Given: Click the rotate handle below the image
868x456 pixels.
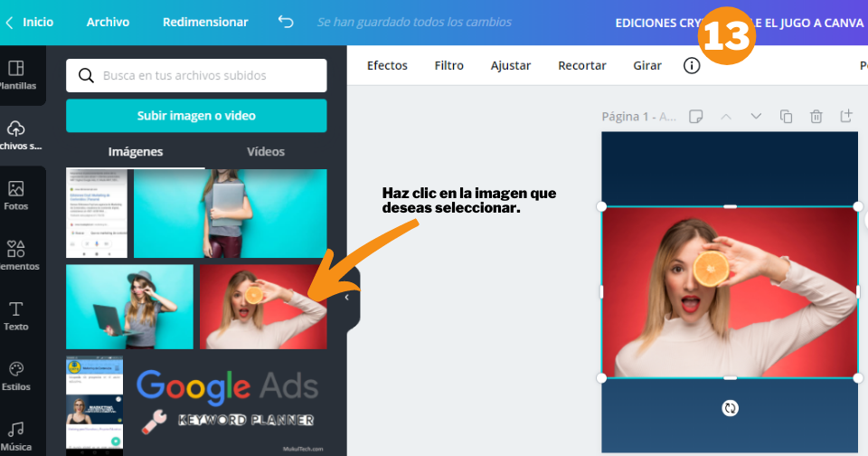Looking at the screenshot, I should [731, 408].
